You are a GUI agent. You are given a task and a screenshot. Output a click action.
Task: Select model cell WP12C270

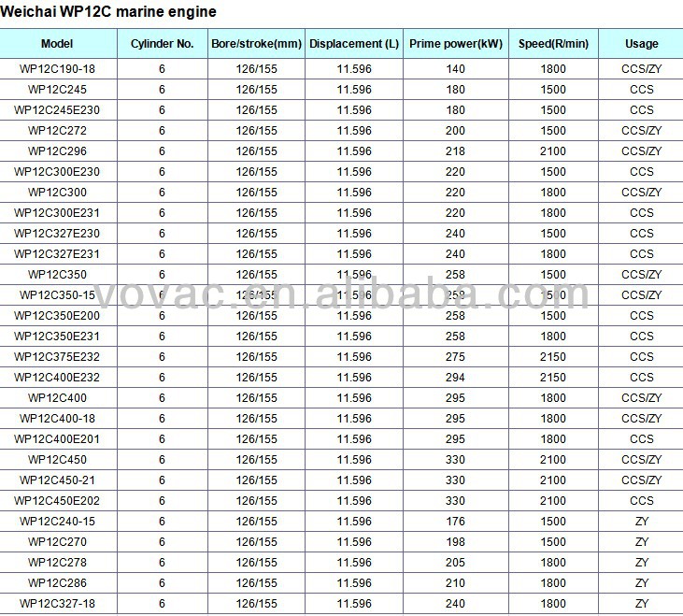click(x=57, y=541)
